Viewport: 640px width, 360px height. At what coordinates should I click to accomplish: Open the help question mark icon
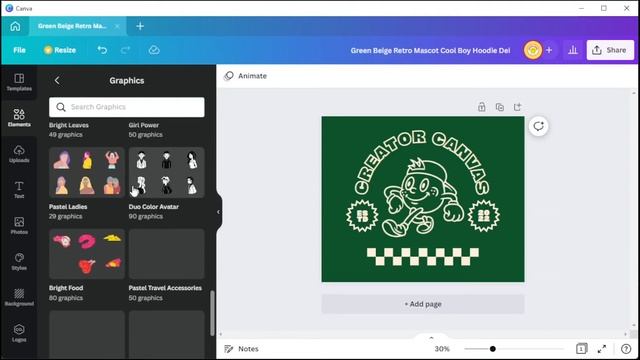[x=625, y=349]
